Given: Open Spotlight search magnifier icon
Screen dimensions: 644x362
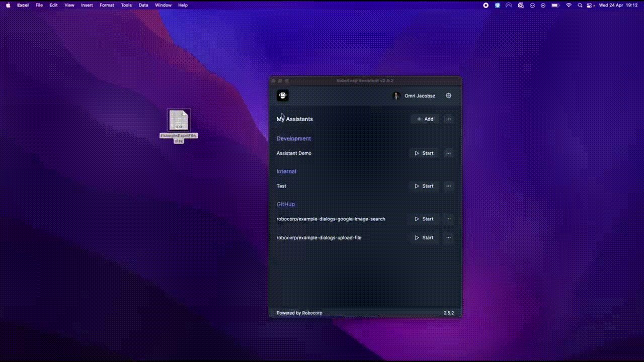Looking at the screenshot, I should [x=580, y=5].
